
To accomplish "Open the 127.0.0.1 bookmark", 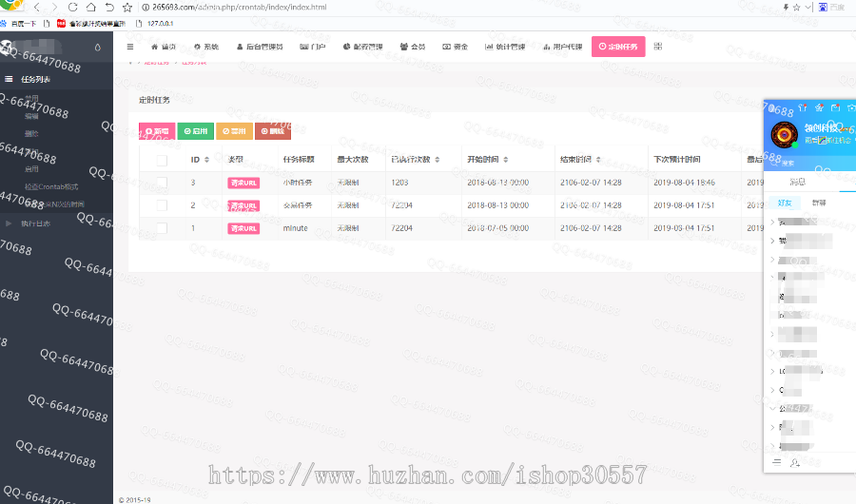I will pos(154,24).
